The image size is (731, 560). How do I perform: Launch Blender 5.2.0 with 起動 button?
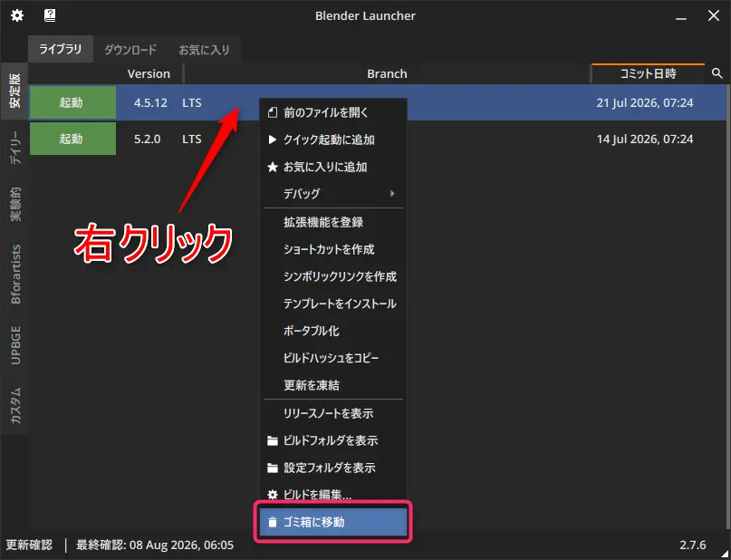coord(72,139)
